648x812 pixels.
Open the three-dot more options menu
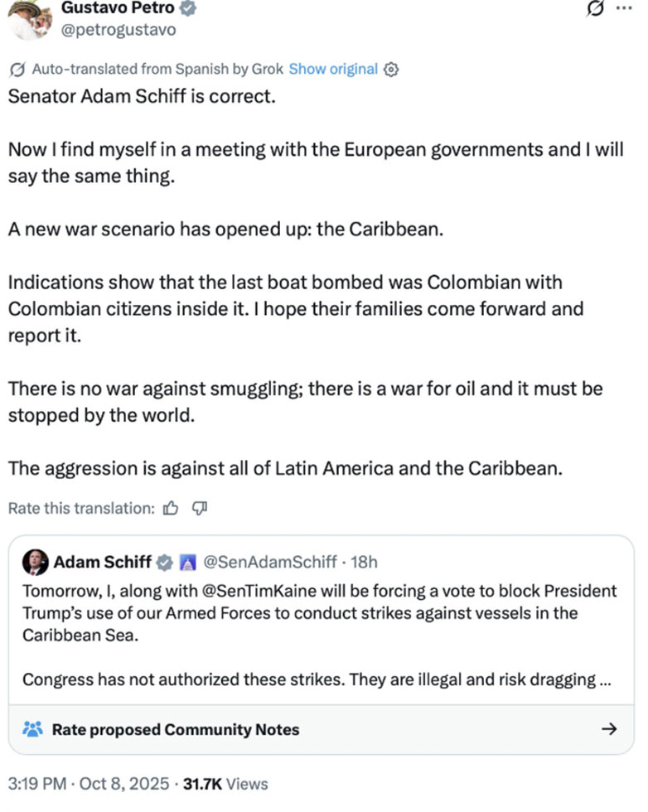pos(621,9)
